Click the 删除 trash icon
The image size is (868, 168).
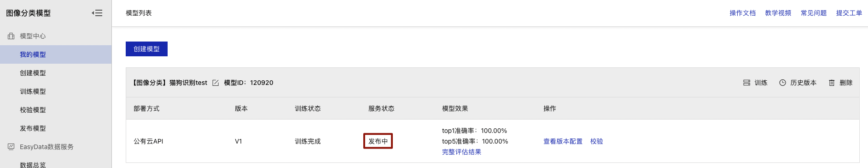(x=832, y=83)
